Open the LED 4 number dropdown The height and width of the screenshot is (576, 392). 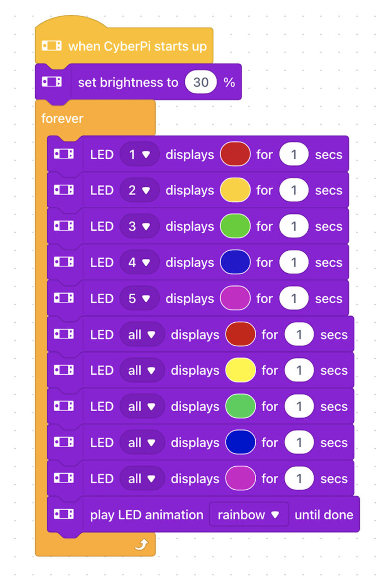click(139, 262)
